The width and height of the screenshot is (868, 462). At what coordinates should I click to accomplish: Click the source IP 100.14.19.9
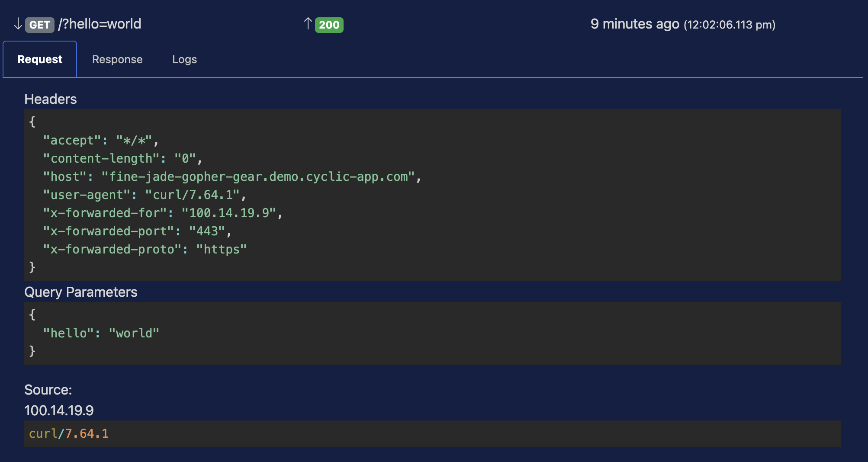(59, 411)
